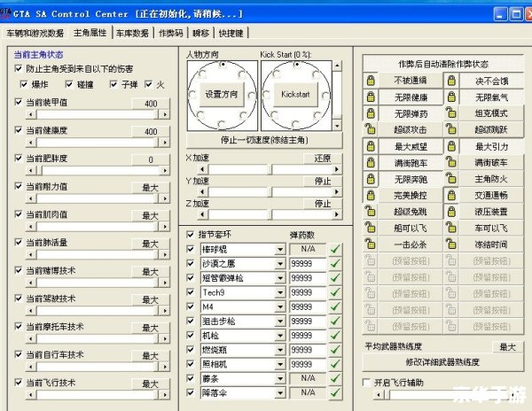Toggle the open lock icon beside 冻结时间

451,244
